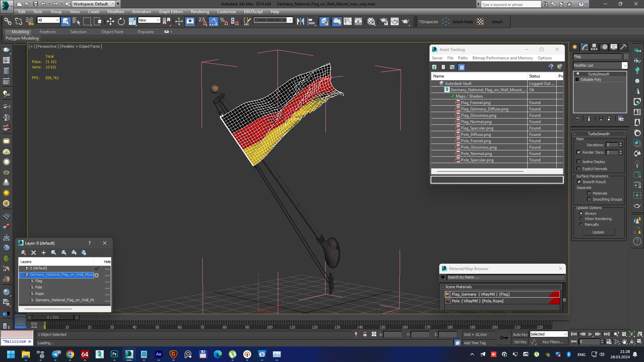Create new layer plus icon

[43, 253]
